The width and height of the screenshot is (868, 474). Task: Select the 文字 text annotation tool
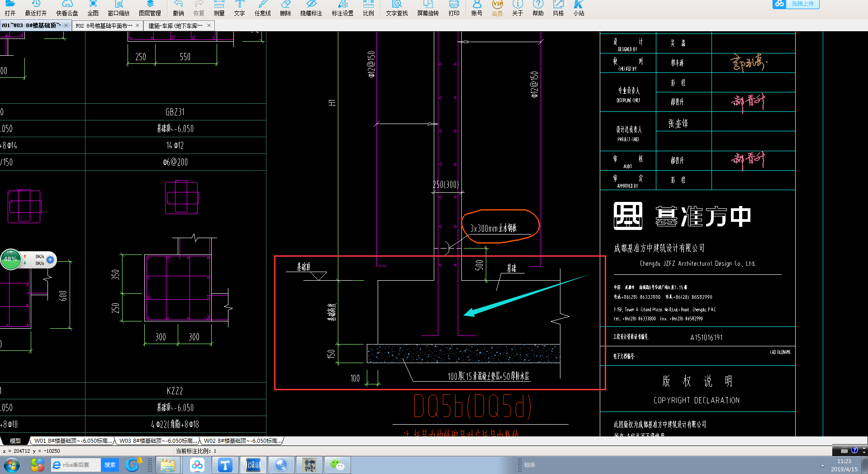pyautogui.click(x=239, y=8)
